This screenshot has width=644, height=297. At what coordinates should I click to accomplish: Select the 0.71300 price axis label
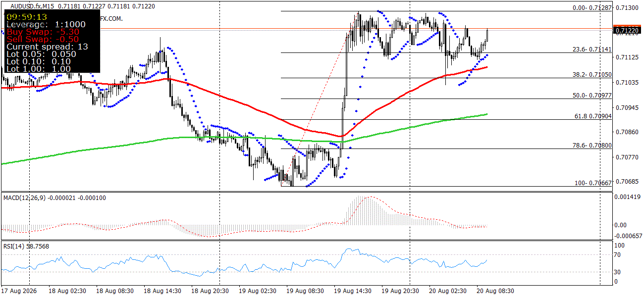click(x=627, y=8)
